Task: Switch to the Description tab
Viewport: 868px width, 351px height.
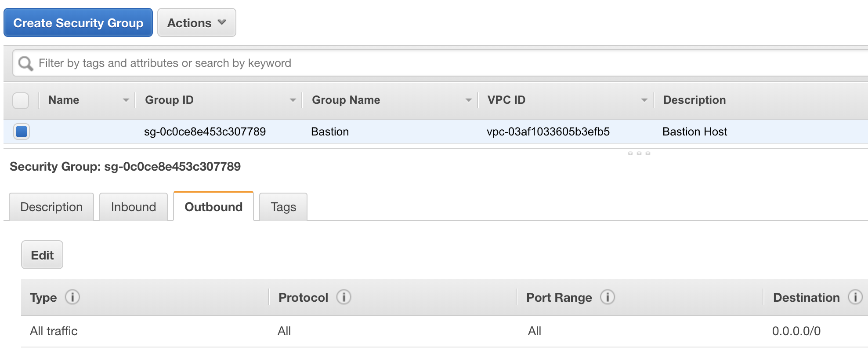Action: (51, 207)
